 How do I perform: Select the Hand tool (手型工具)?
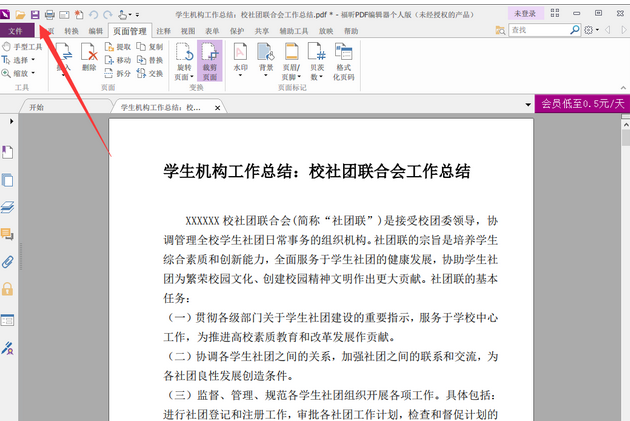point(26,47)
